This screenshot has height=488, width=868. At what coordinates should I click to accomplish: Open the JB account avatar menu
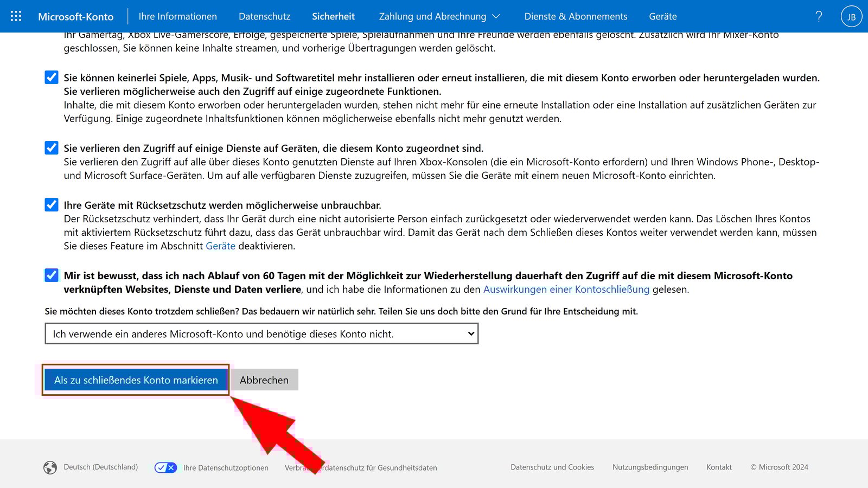(x=851, y=16)
